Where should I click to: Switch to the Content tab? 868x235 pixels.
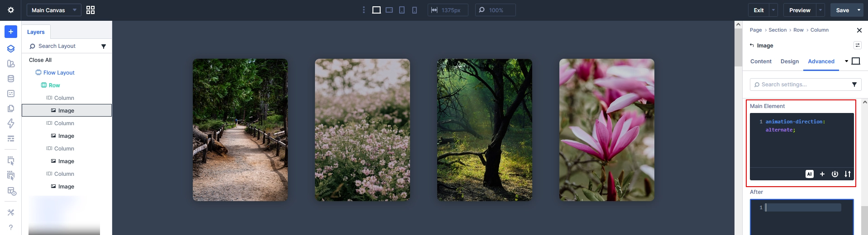coord(761,61)
